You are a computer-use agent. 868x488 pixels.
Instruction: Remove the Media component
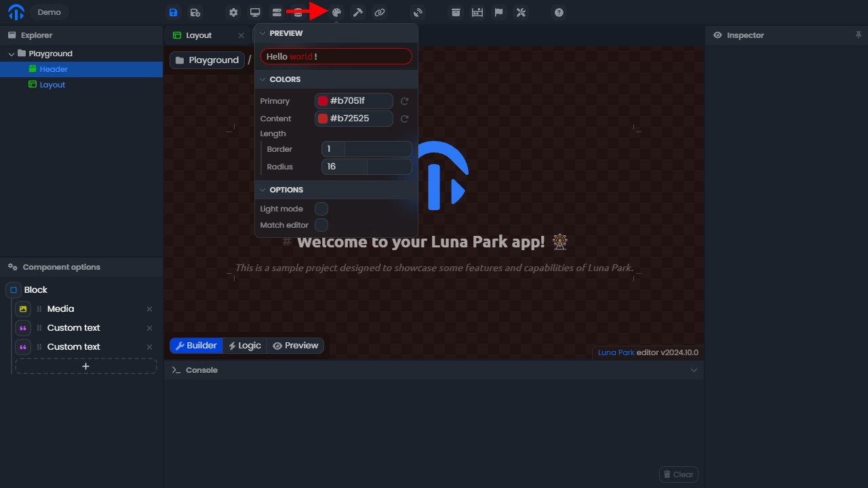(x=150, y=309)
